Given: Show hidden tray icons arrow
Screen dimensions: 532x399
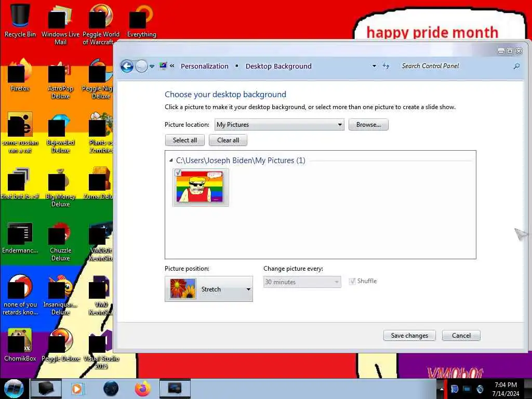Looking at the screenshot, I should pyautogui.click(x=441, y=389).
